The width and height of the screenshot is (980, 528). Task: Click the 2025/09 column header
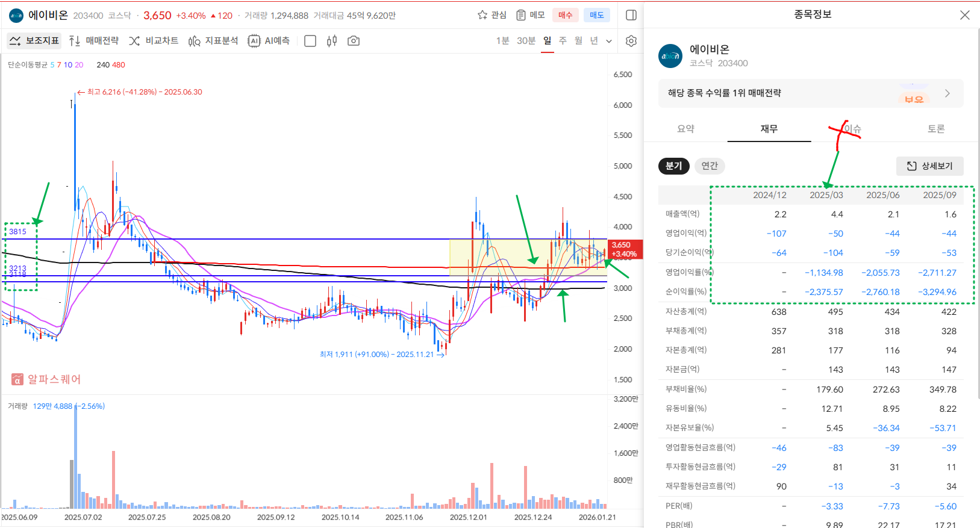coord(940,195)
